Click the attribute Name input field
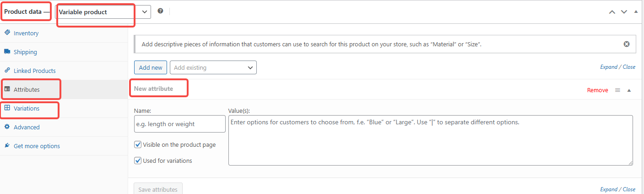 [180, 124]
